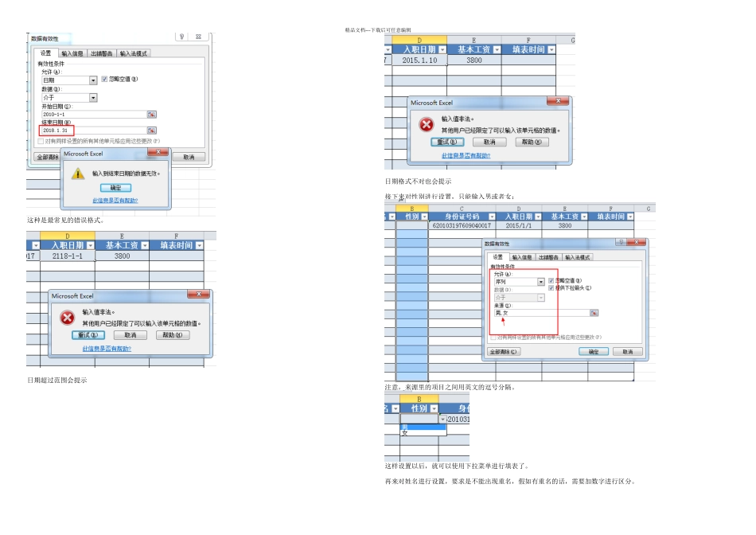Click help link in error box below 2118-1-1

click(107, 349)
